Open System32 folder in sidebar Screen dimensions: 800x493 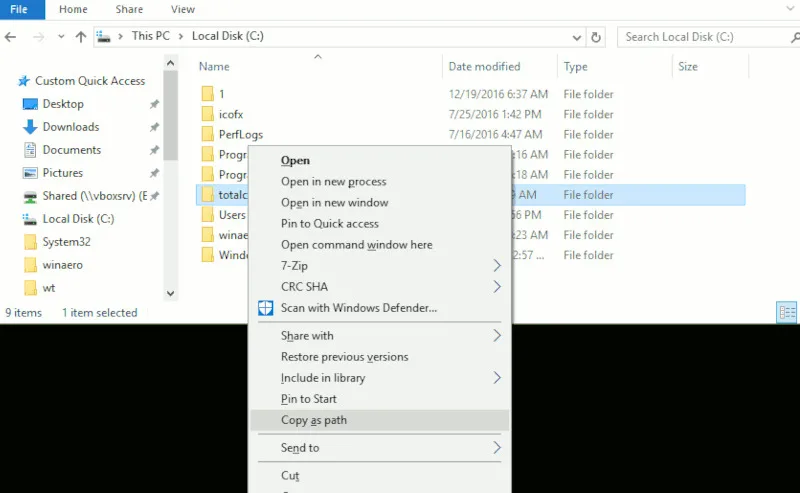click(66, 241)
